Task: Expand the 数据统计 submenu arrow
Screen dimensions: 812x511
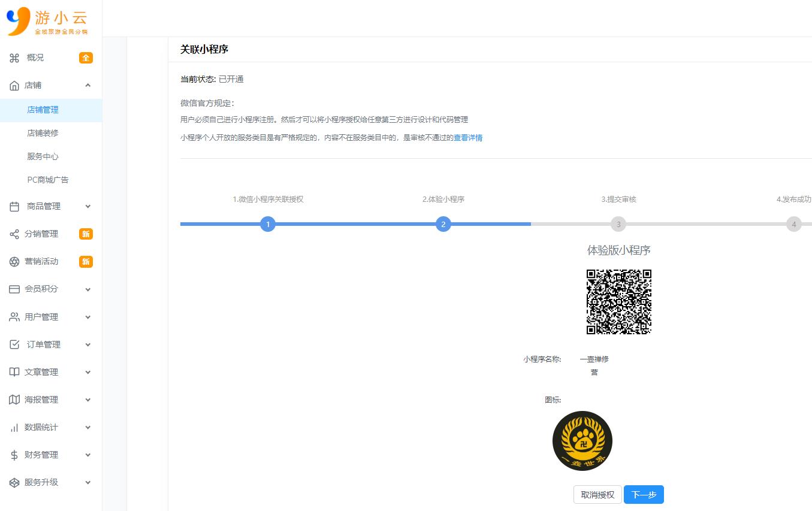Action: [88, 427]
